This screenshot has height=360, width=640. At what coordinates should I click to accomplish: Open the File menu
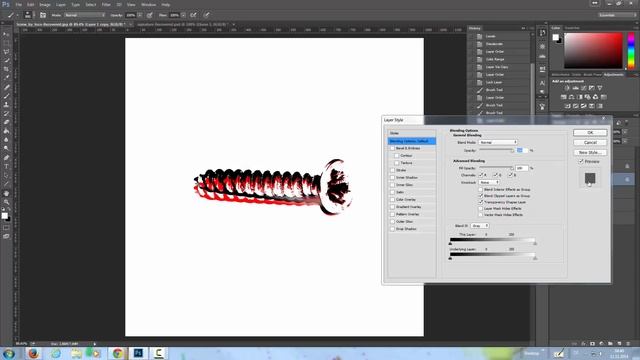19,4
